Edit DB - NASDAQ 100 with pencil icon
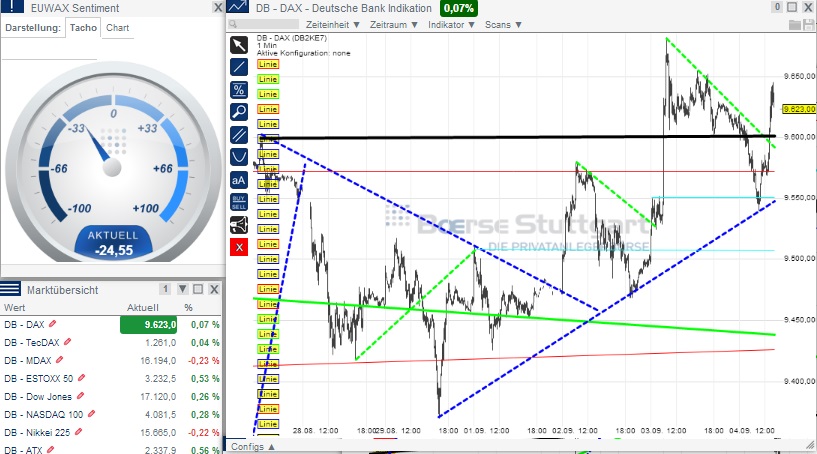 (91, 414)
